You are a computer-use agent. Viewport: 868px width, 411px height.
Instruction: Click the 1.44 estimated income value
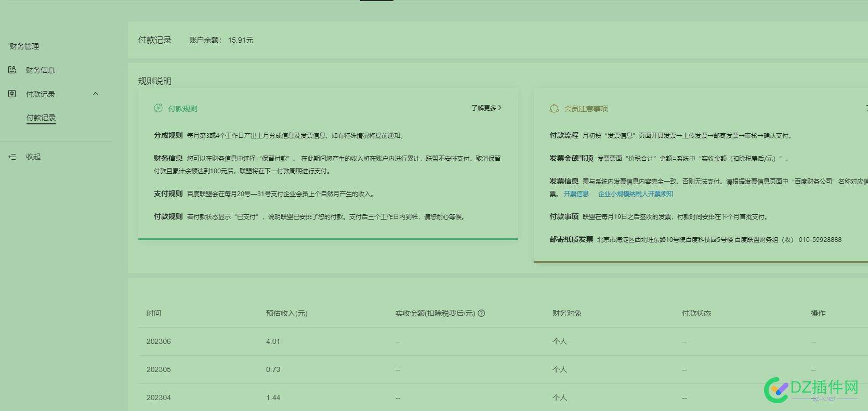pos(273,397)
